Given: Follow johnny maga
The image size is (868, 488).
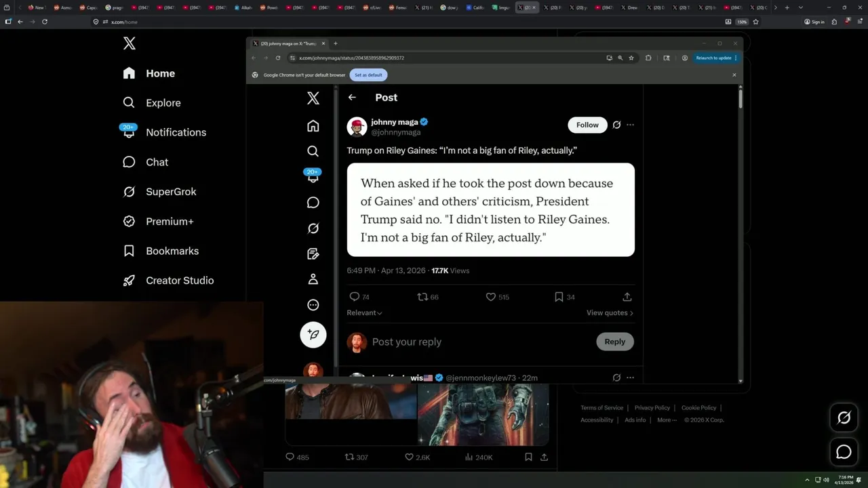Looking at the screenshot, I should [587, 125].
